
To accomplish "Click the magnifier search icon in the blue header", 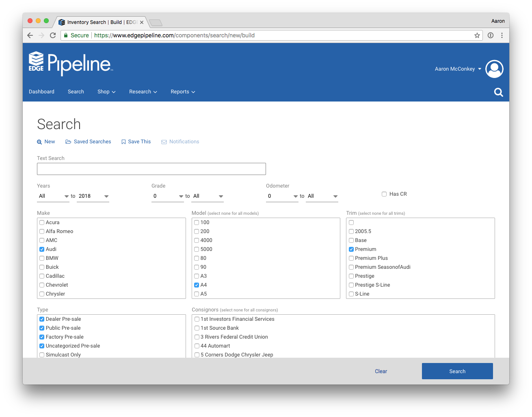I will [498, 92].
